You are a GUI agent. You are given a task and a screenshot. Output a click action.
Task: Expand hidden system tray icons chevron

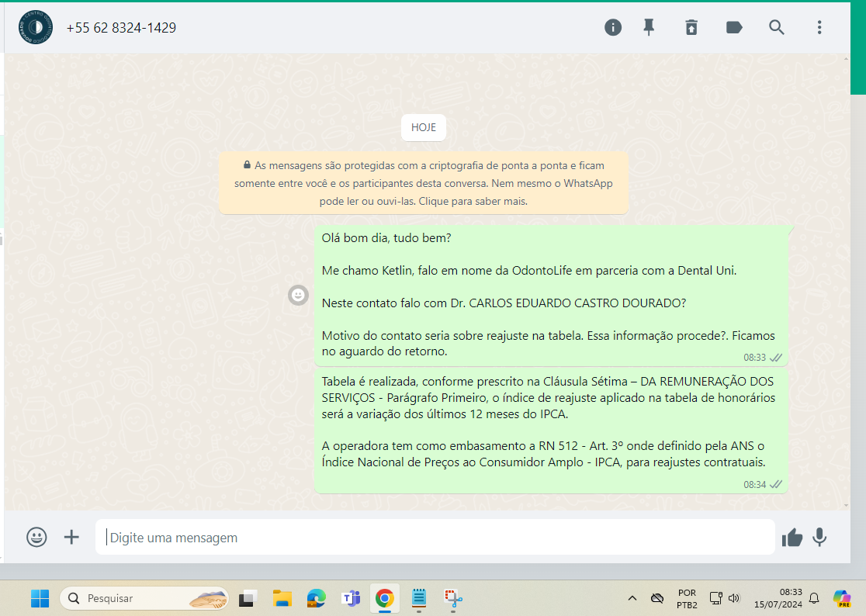(632, 598)
